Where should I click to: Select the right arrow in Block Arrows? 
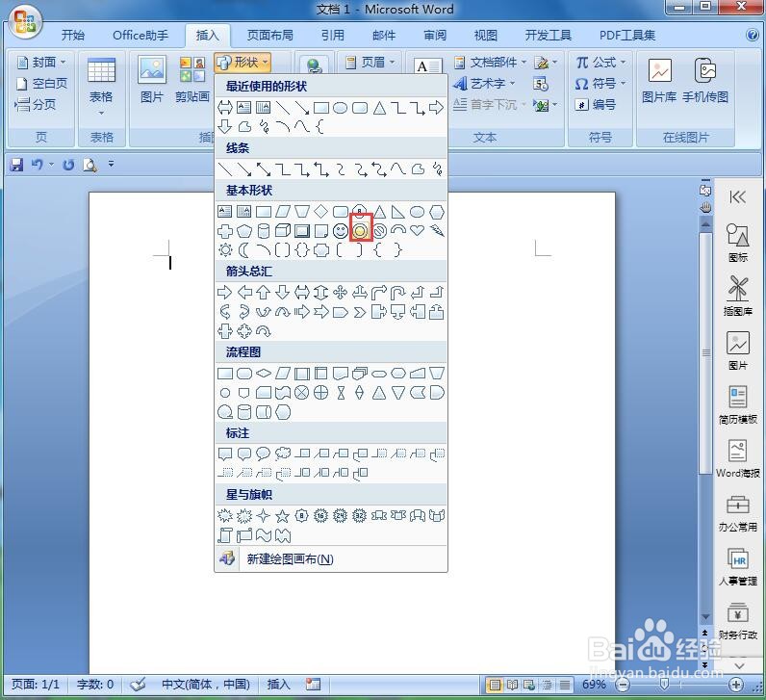pos(225,293)
